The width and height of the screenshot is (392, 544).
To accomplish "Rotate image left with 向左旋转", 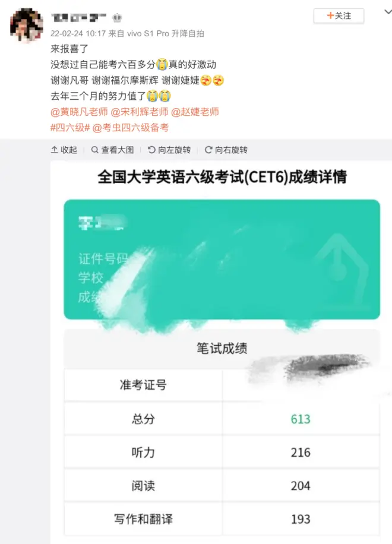I will coord(169,150).
